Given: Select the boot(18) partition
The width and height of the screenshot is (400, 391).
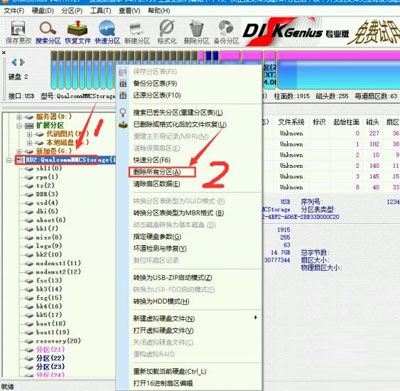Looking at the screenshot, I should (51, 324).
